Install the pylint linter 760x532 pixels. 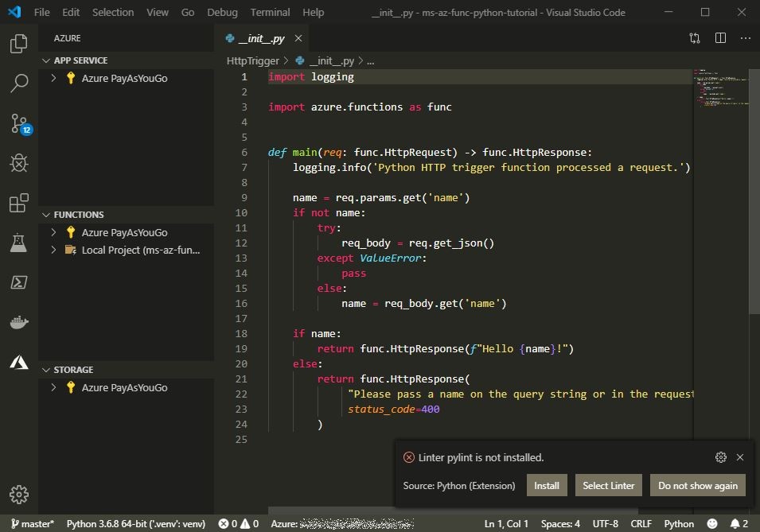(547, 486)
